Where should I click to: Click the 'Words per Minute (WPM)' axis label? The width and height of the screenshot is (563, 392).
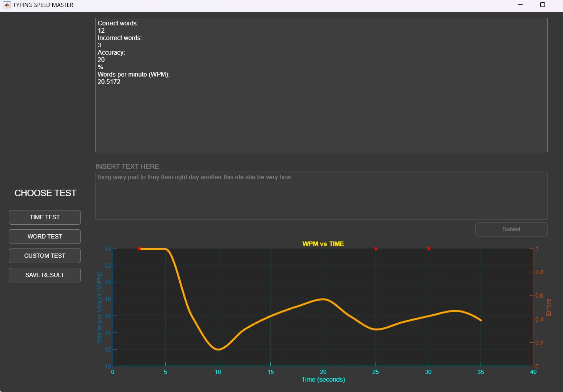click(100, 307)
